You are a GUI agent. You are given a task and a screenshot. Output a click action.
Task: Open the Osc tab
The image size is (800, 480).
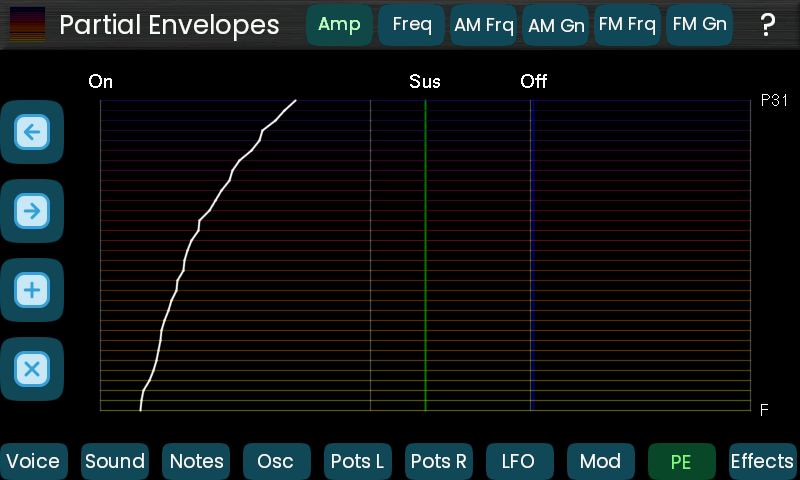pos(276,461)
